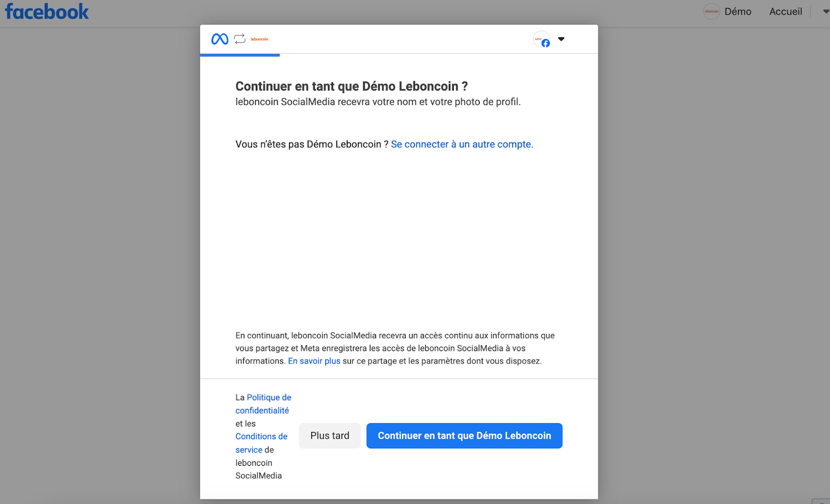Click the Facebook logo in the header

click(x=47, y=11)
